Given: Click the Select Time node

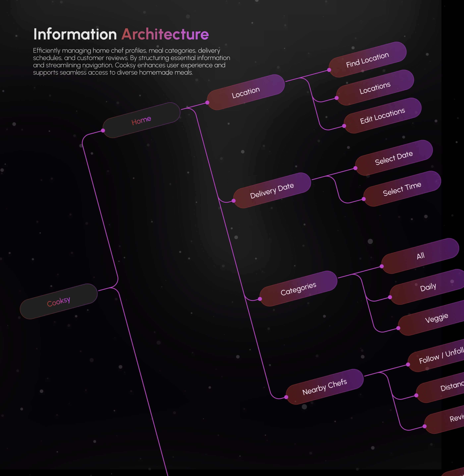Looking at the screenshot, I should click(x=402, y=189).
